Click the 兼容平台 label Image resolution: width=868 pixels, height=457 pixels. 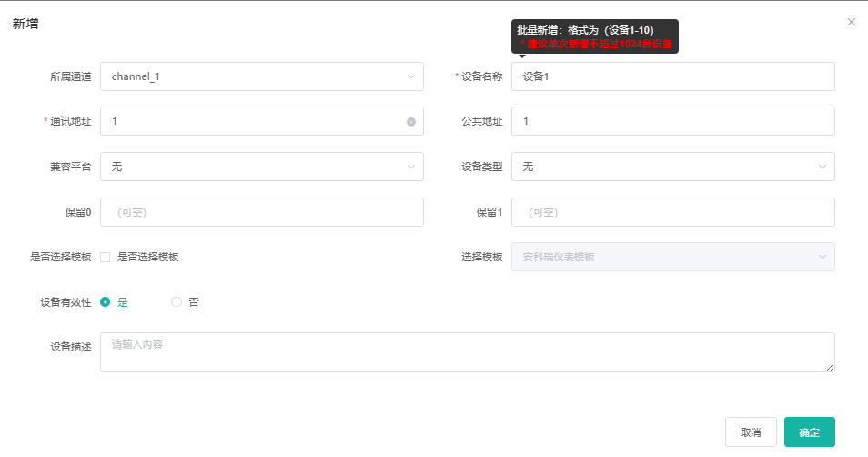point(70,167)
